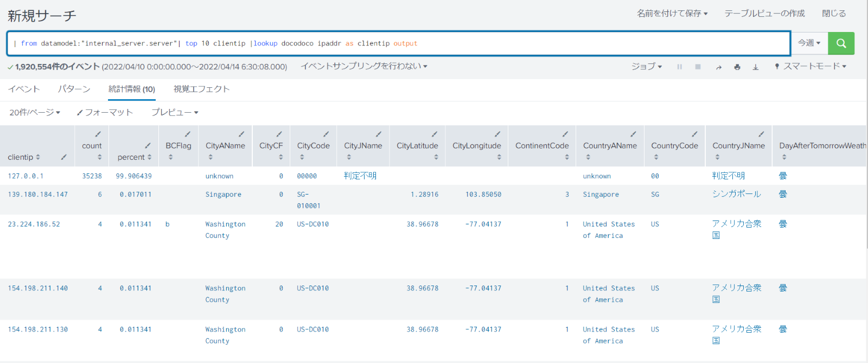Click the sort arrows of the BCFlag column
Image resolution: width=868 pixels, height=363 pixels.
pos(171,157)
